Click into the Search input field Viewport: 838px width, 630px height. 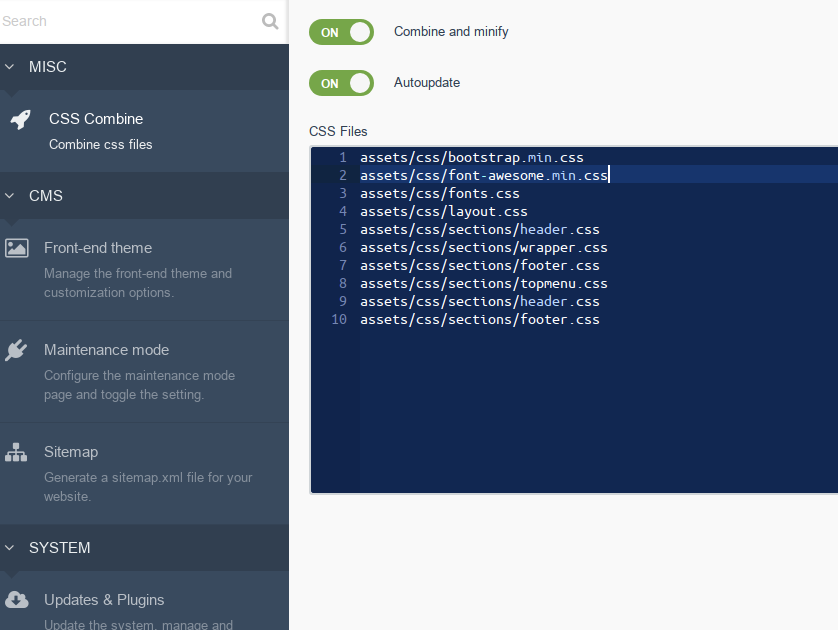point(128,21)
